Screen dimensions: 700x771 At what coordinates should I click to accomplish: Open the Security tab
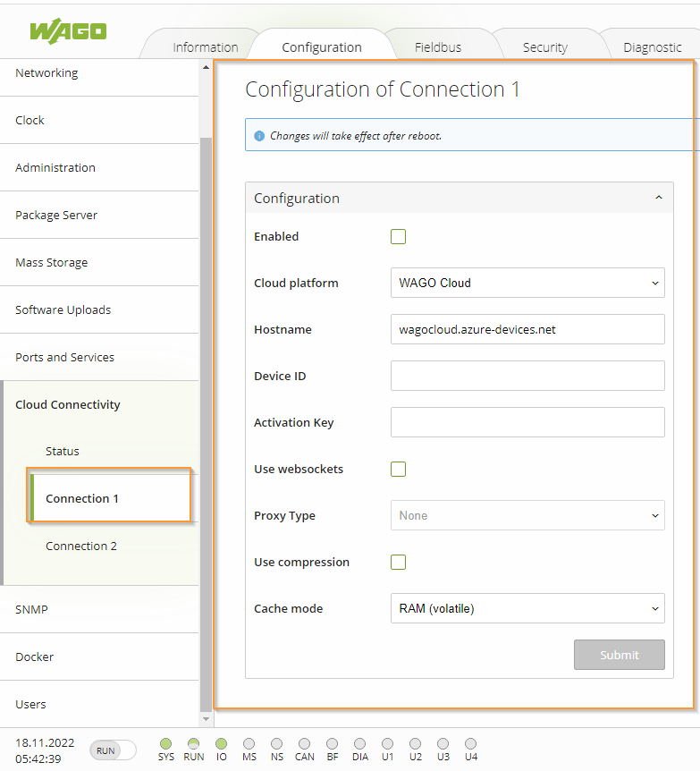pyautogui.click(x=545, y=47)
